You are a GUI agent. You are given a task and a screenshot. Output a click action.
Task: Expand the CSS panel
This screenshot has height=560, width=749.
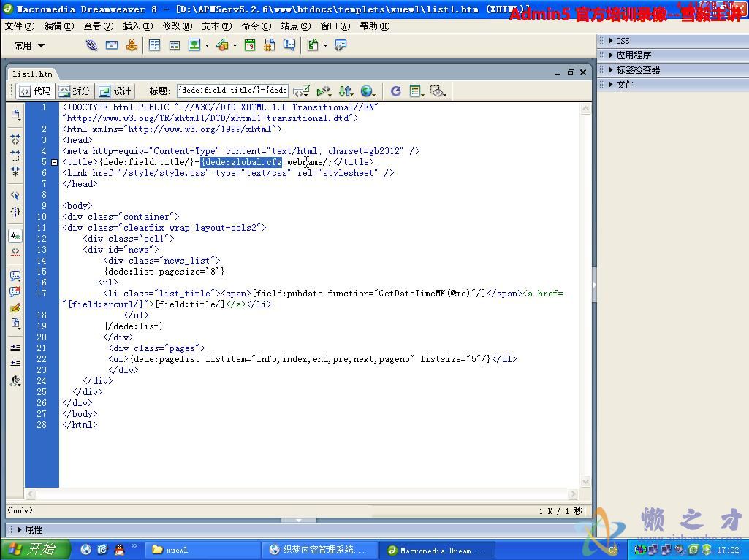pos(622,41)
